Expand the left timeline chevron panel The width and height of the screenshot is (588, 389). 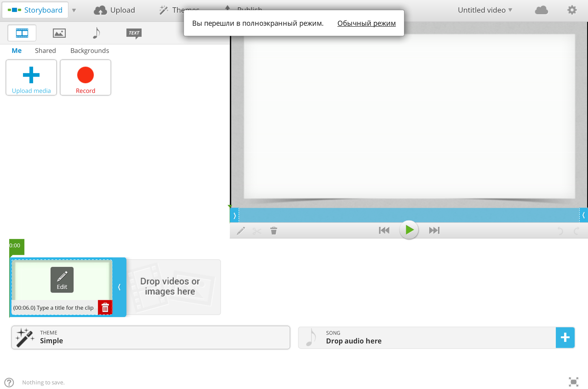click(x=234, y=215)
